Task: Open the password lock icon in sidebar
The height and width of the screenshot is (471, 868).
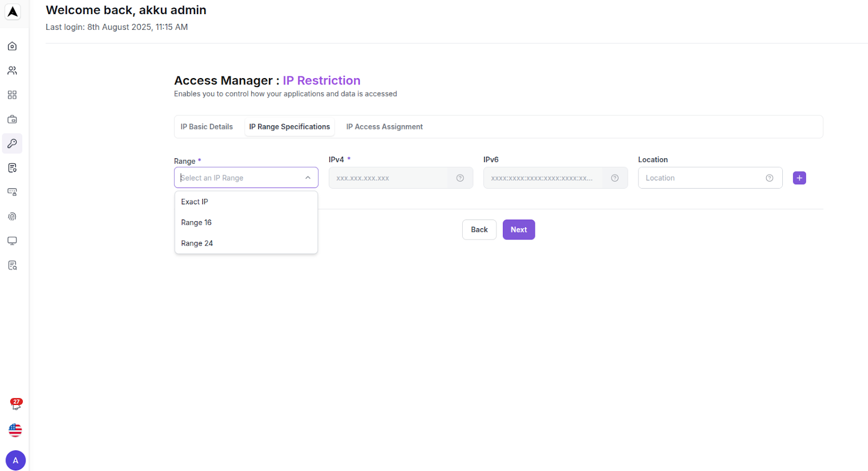Action: pos(12,192)
